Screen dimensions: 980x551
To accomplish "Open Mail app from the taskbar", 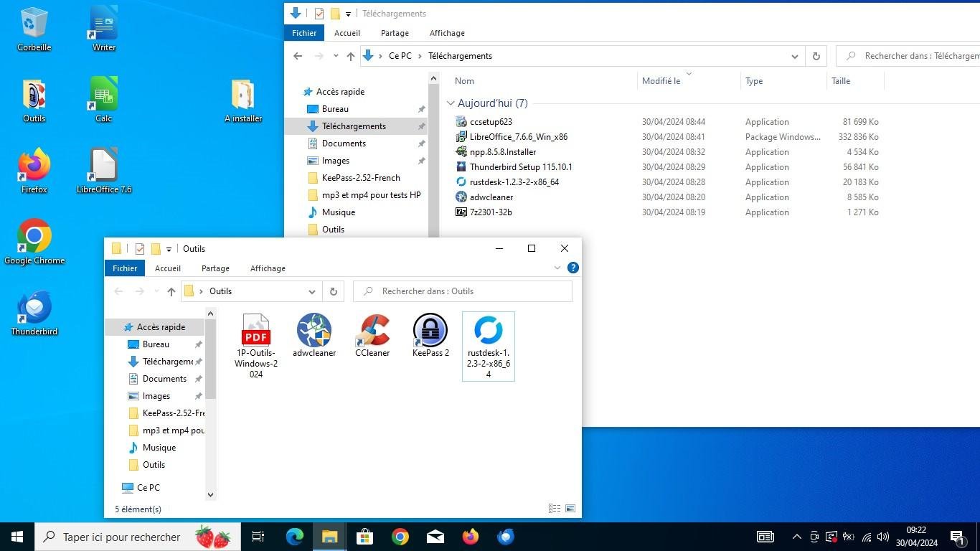I will (x=435, y=537).
